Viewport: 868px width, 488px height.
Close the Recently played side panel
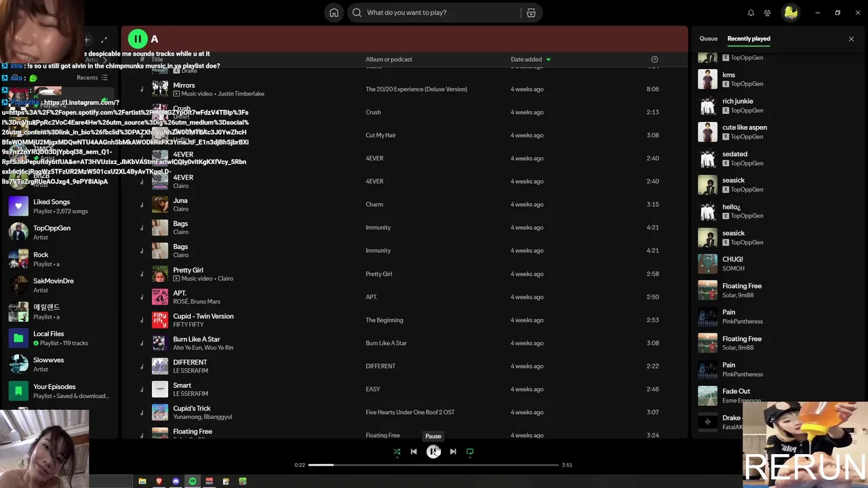click(x=851, y=39)
